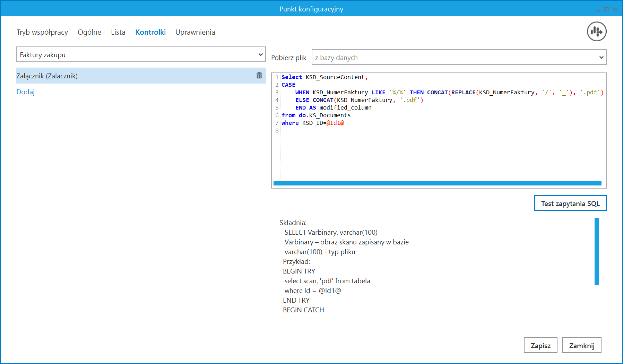This screenshot has width=623, height=364.
Task: Maximize the Punkt konfiguracyjny window
Action: click(607, 9)
